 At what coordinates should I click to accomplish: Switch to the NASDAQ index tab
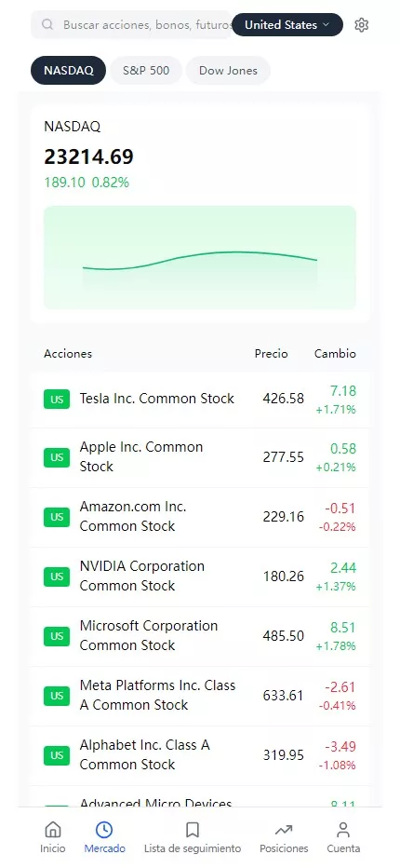point(68,70)
